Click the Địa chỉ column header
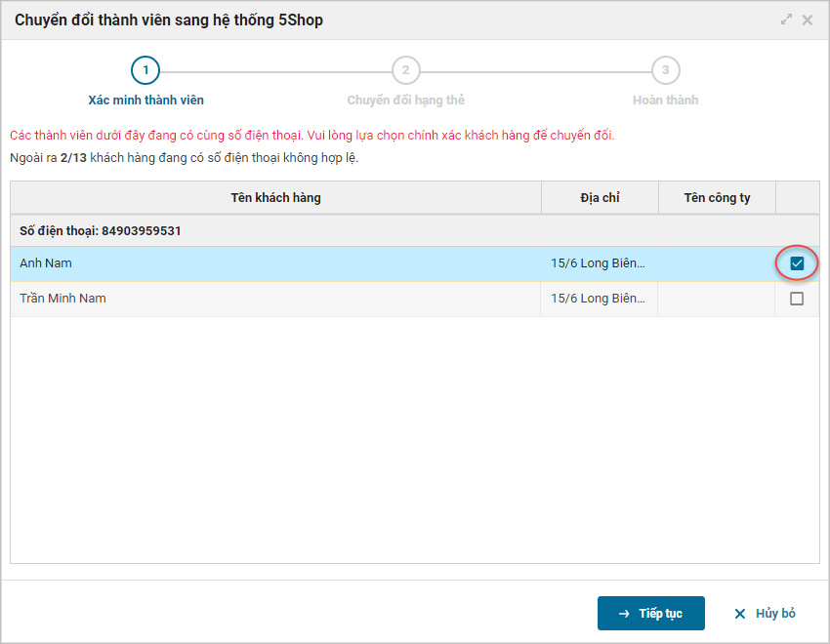The width and height of the screenshot is (830, 644). pyautogui.click(x=600, y=198)
